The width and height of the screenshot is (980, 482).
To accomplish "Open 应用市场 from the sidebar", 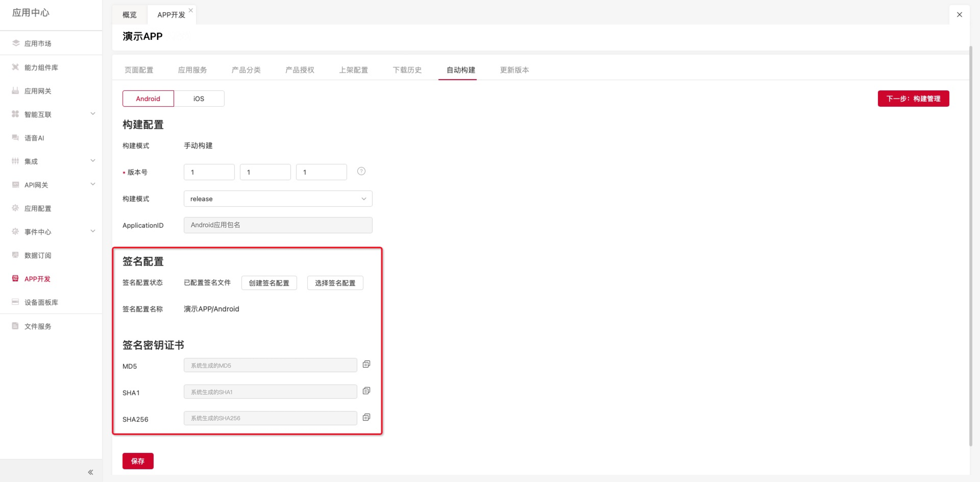I will [x=38, y=43].
